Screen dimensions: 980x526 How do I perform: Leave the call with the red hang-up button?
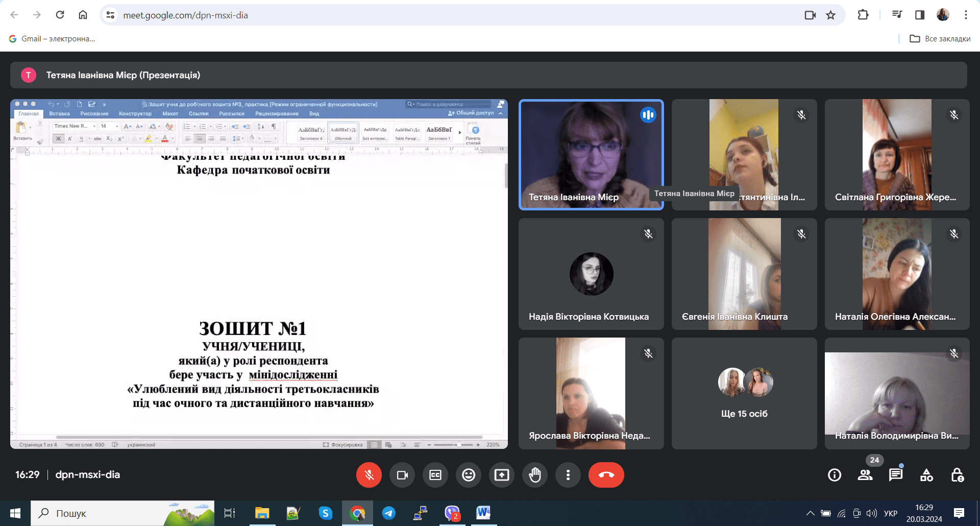click(606, 475)
